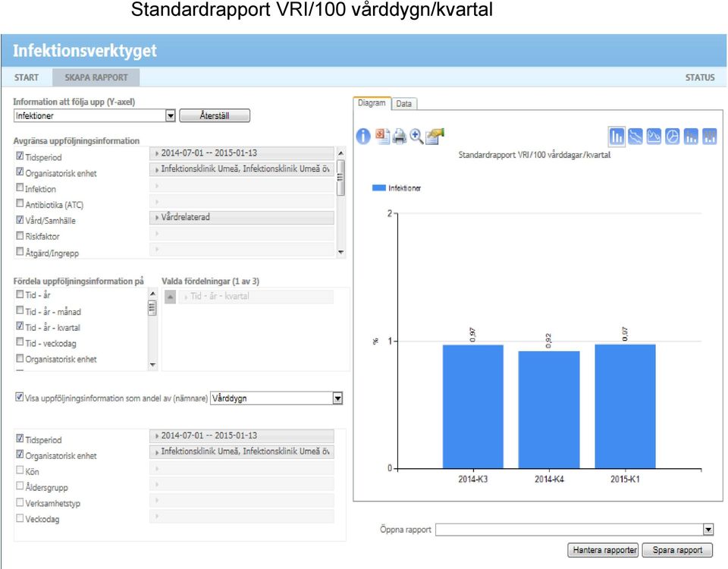The height and width of the screenshot is (569, 728).
Task: Move chosen distribution up arrow button
Action: 171,297
